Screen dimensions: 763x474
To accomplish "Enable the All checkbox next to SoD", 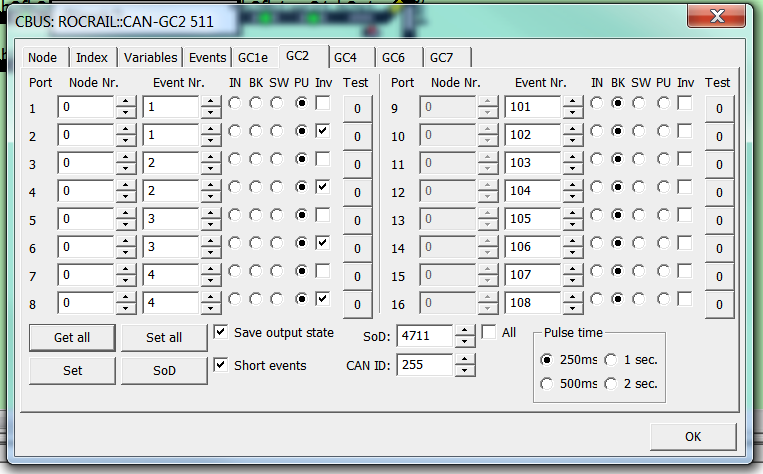I will click(489, 332).
